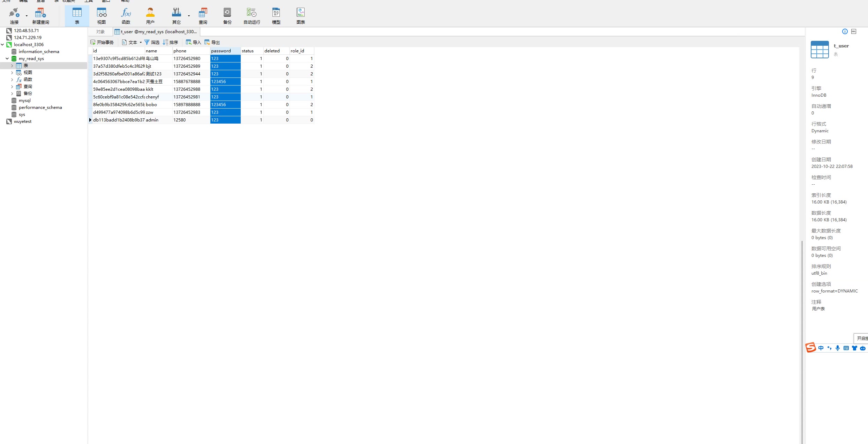Click the 文本 (Text) view button
The height and width of the screenshot is (444, 868).
pos(130,42)
